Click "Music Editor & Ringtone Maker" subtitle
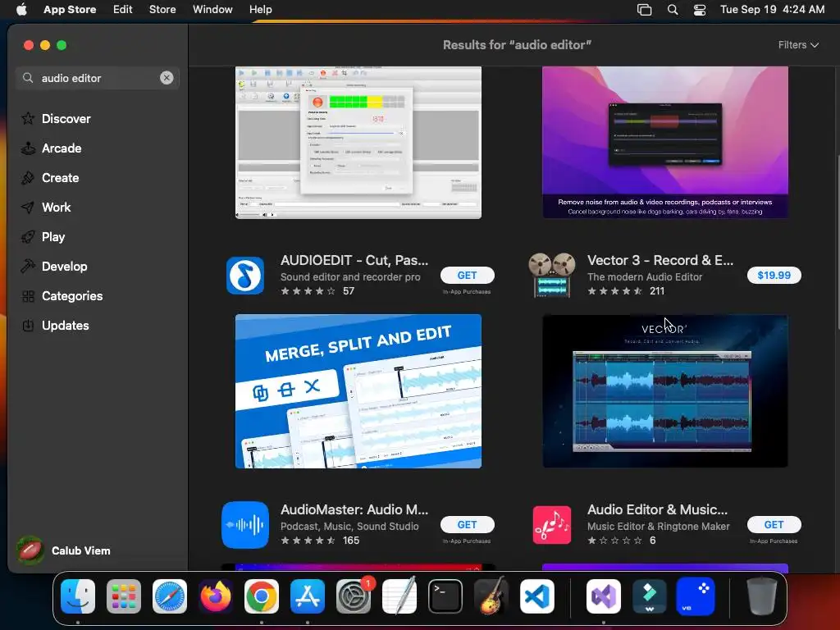Screen dimensions: 840x630 (659, 527)
